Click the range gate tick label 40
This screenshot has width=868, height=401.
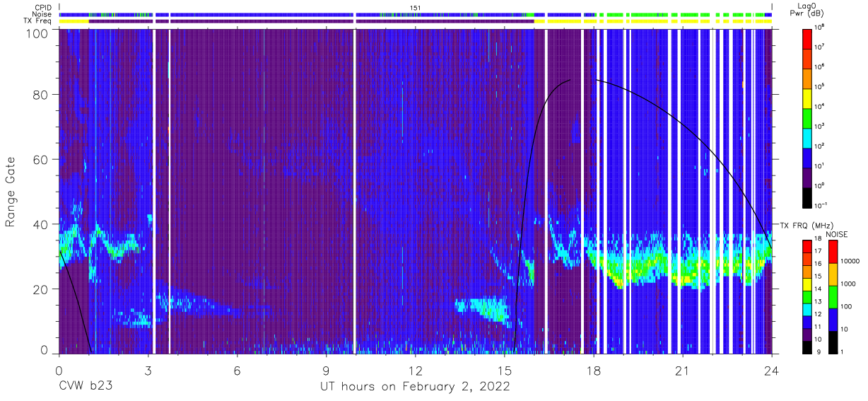pyautogui.click(x=40, y=224)
